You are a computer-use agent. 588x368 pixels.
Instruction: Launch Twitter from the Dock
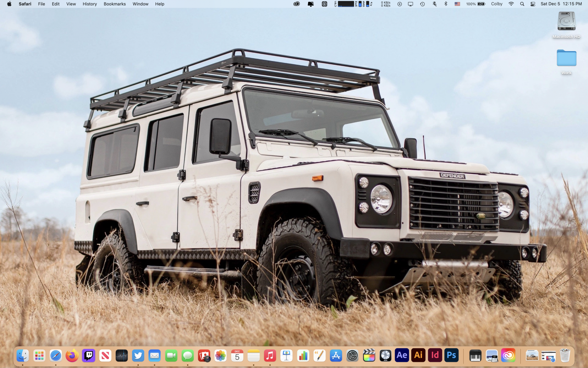coord(138,356)
